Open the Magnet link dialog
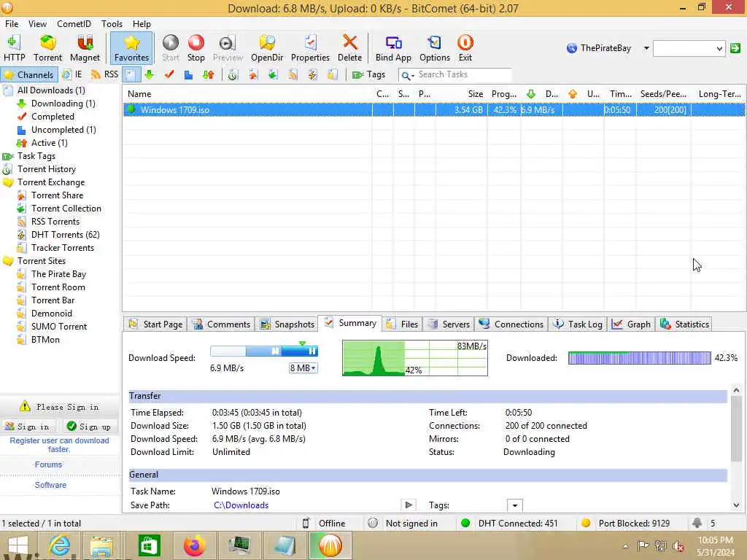747x560 pixels. click(x=85, y=47)
